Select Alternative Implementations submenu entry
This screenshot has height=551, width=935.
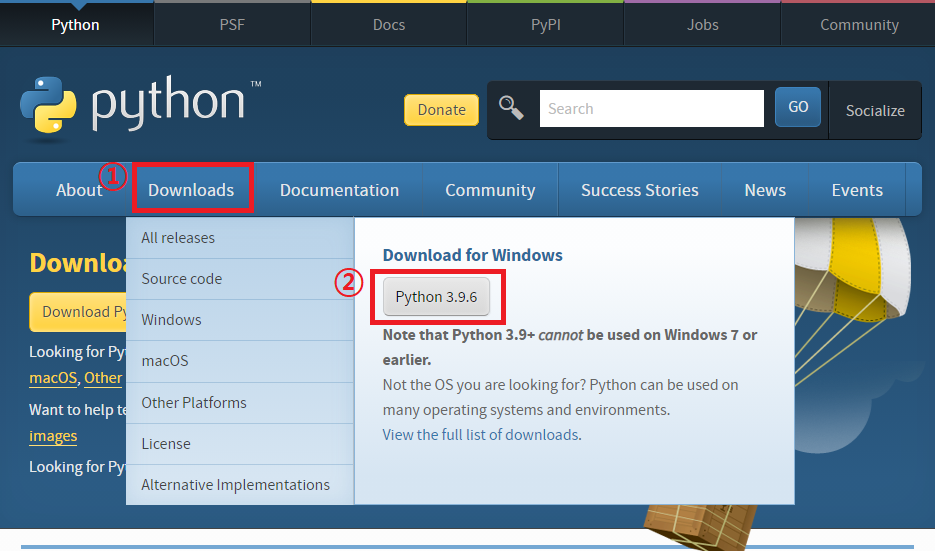click(240, 485)
